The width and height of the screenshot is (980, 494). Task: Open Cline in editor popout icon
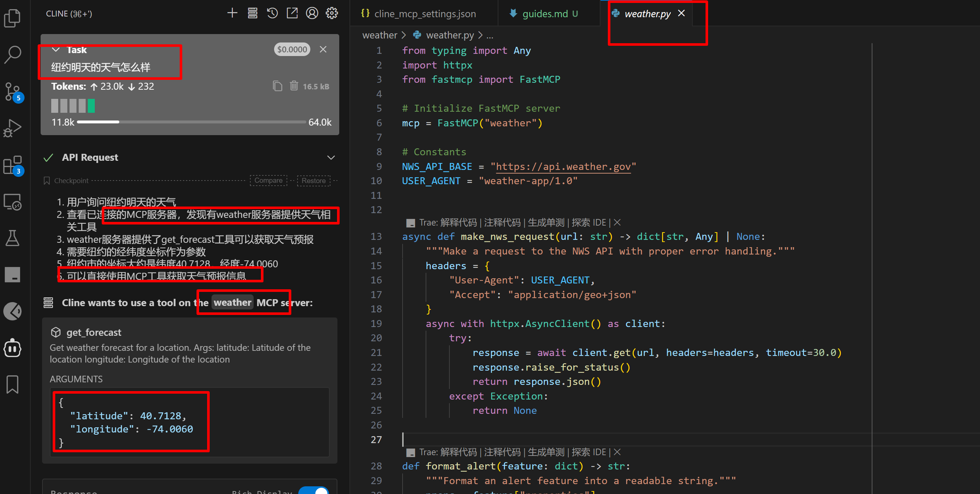(292, 13)
